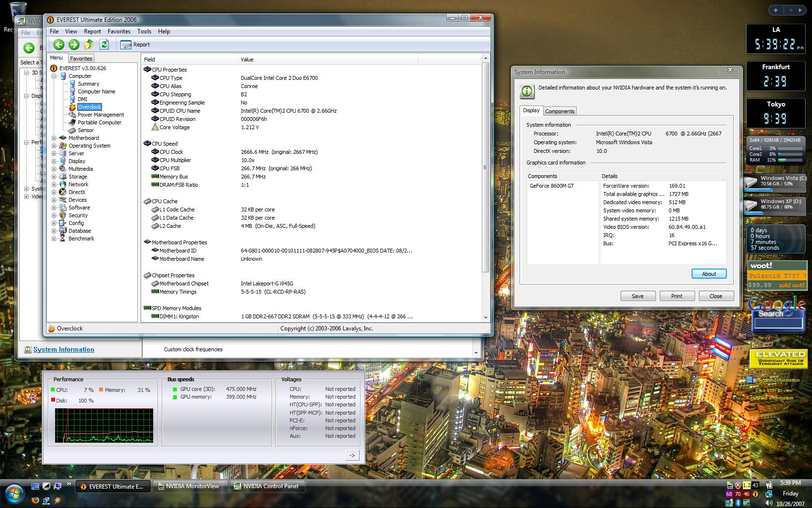Expand the Operating System tree node
Viewport: 812px width, 508px height.
click(54, 146)
